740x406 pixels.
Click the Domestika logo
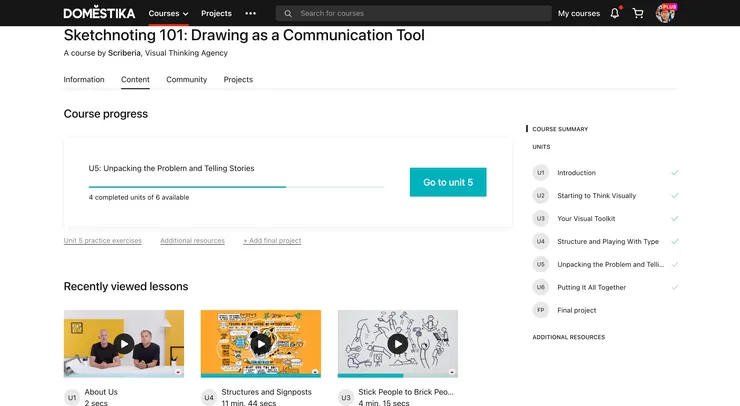pos(99,13)
